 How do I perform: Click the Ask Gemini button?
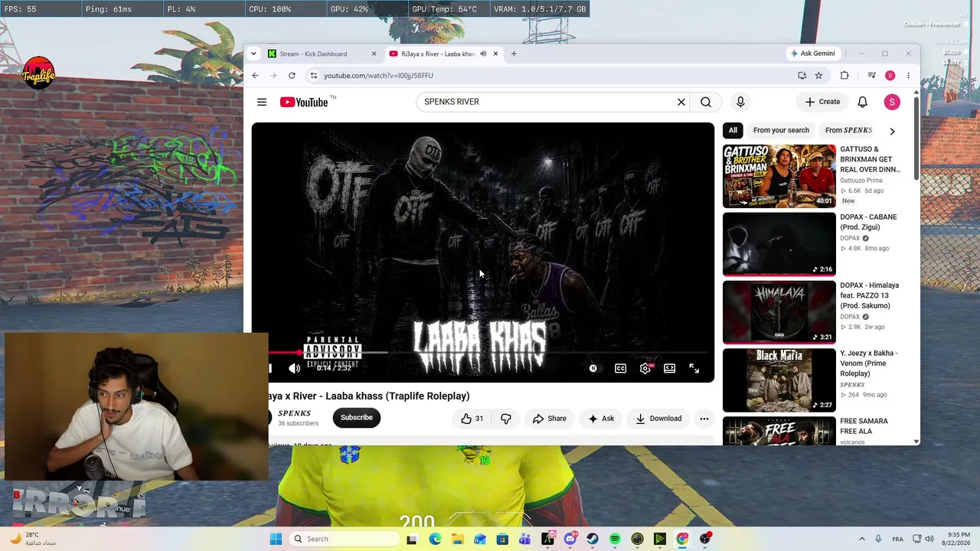(812, 54)
